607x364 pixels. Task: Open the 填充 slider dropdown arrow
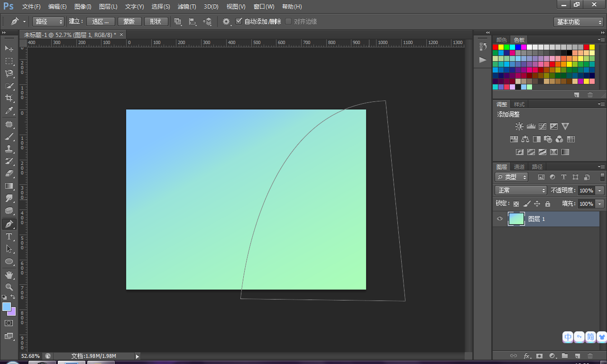coord(600,204)
